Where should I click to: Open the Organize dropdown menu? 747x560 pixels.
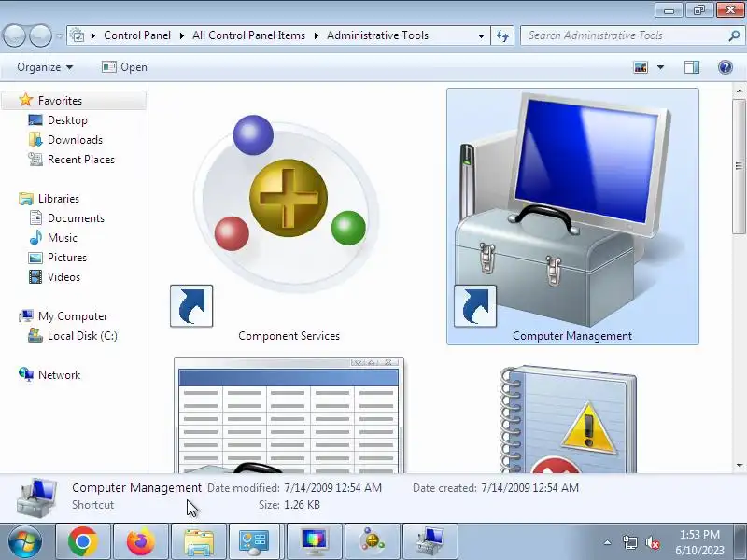[45, 67]
